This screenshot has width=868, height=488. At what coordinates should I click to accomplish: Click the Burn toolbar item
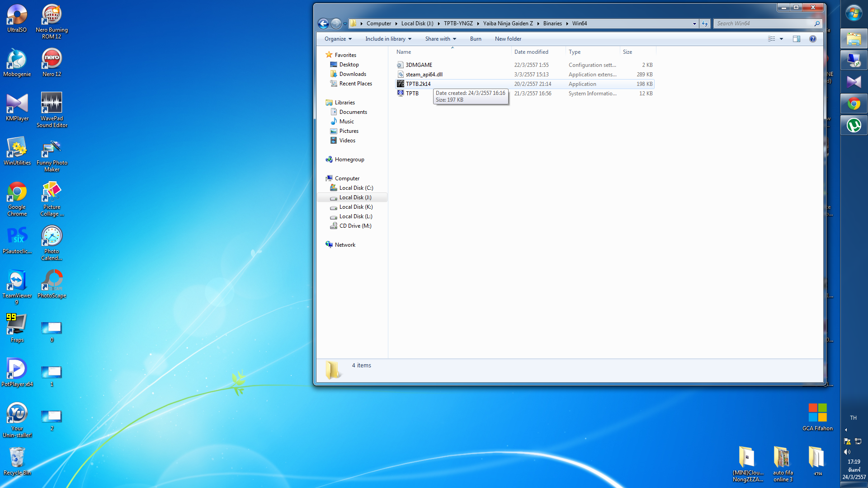click(475, 39)
